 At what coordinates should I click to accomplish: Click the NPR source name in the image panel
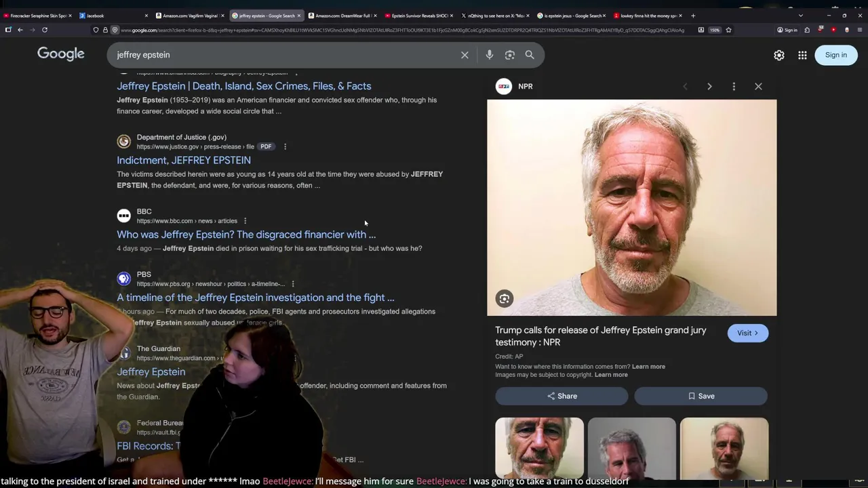(x=526, y=87)
